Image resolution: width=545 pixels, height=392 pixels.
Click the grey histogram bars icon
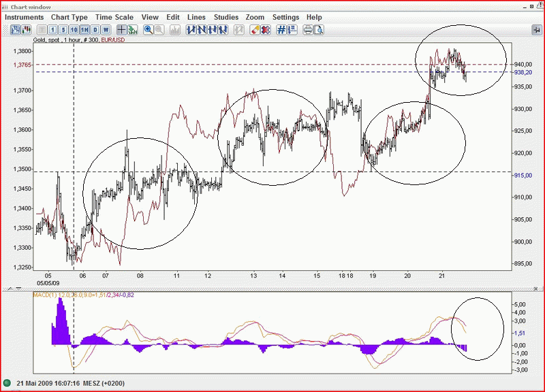click(175, 30)
